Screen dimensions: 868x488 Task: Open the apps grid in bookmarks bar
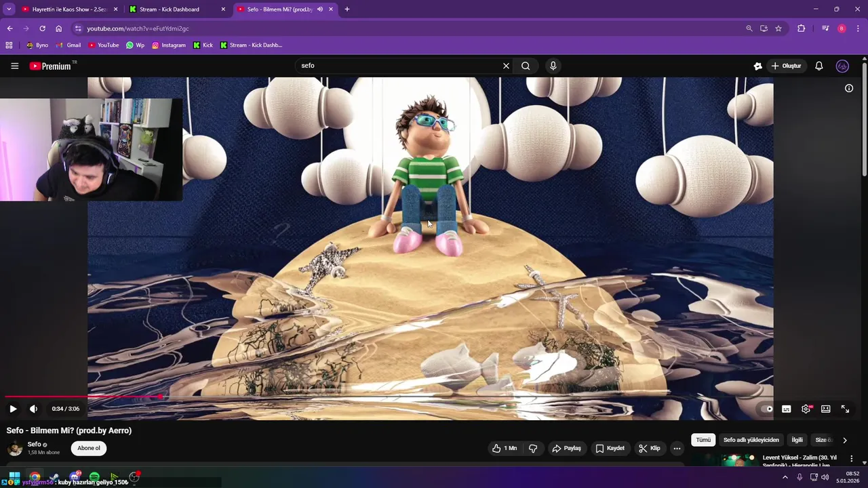9,45
